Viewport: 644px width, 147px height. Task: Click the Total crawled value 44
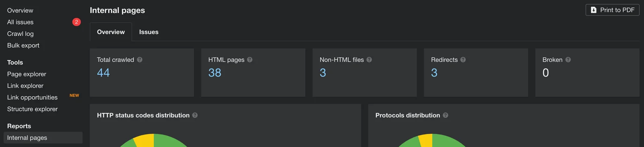(x=103, y=73)
